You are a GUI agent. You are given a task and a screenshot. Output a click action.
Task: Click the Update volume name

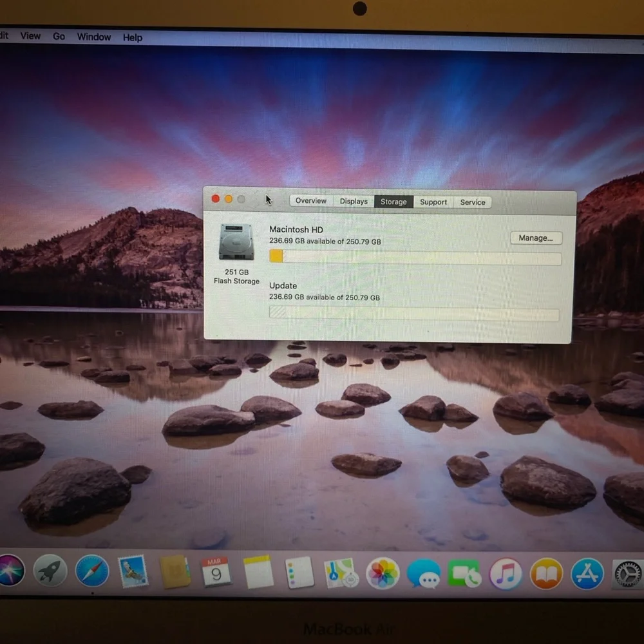[x=283, y=286]
